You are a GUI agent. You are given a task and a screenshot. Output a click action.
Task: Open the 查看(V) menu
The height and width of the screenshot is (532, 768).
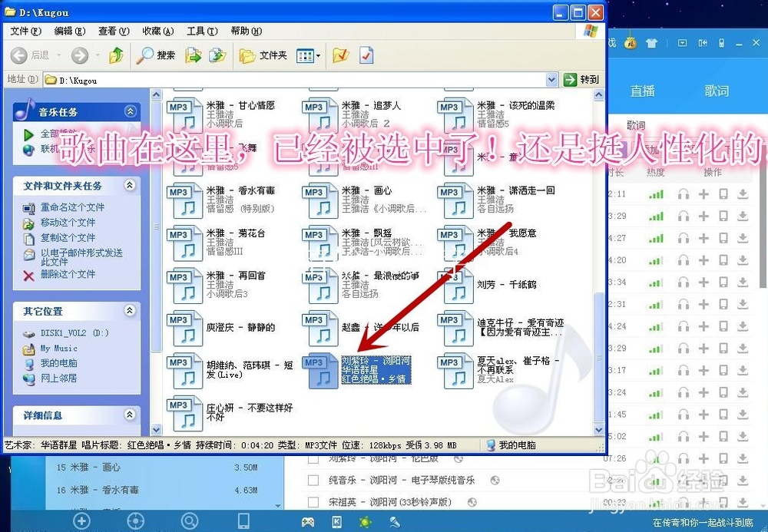point(114,31)
